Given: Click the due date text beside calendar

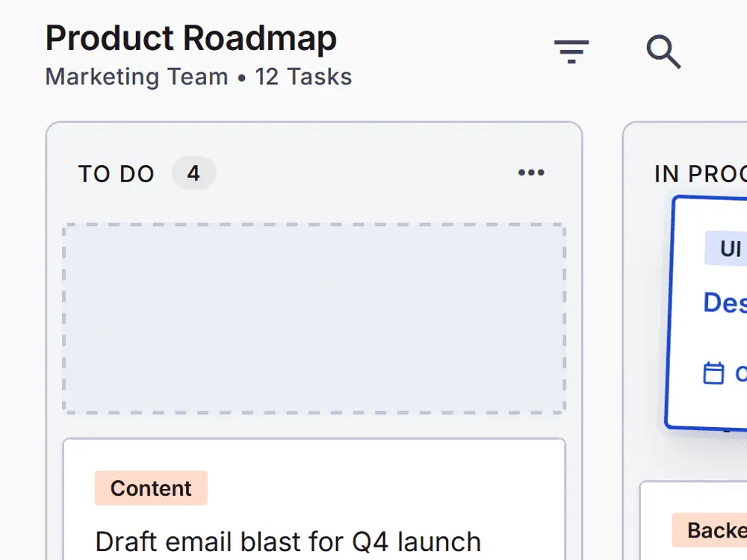Looking at the screenshot, I should click(741, 373).
